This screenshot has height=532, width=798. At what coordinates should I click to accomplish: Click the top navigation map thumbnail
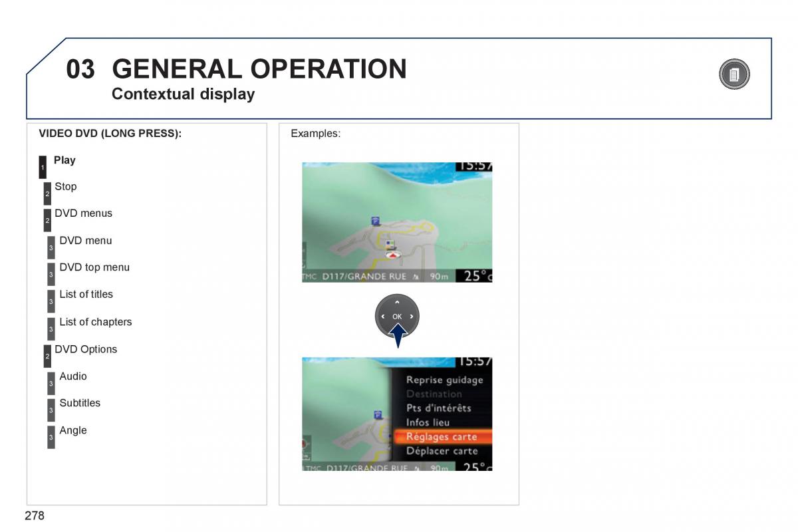click(x=397, y=223)
